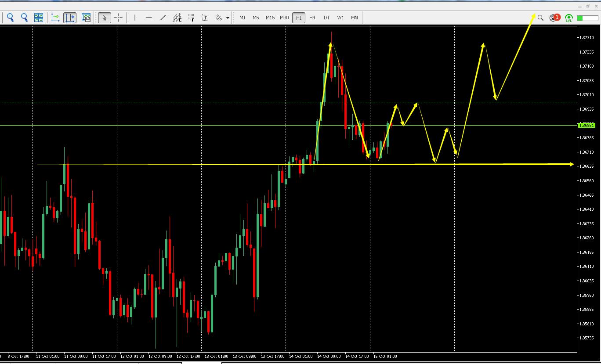
Task: Switch chart to M5 timeframe
Action: tap(256, 18)
